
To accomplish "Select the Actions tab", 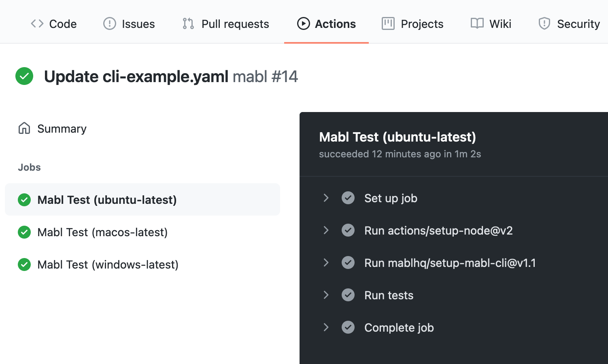I will tap(326, 24).
